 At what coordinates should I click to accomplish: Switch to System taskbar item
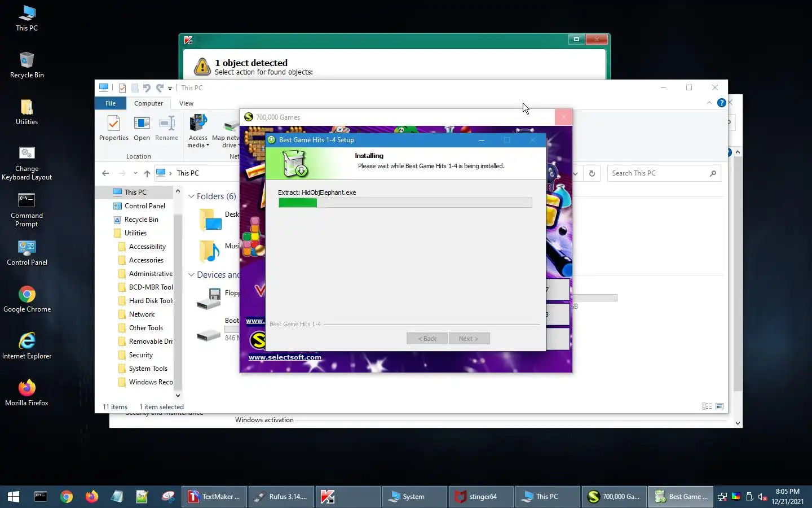click(414, 497)
